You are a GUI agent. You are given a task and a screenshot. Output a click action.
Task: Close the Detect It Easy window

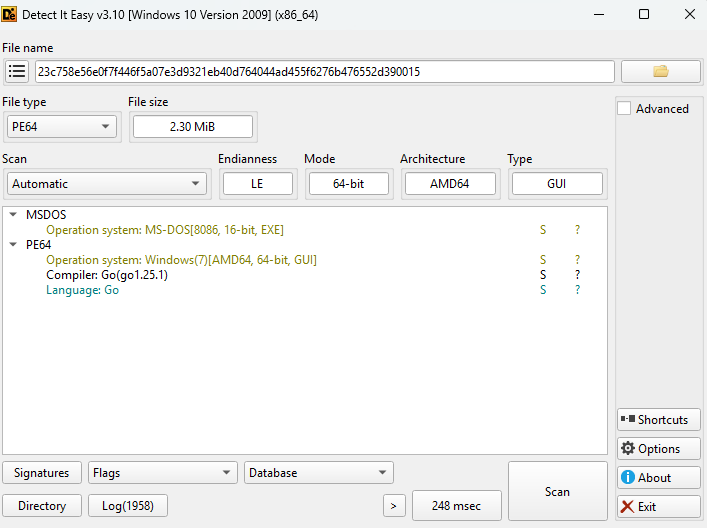pyautogui.click(x=689, y=14)
